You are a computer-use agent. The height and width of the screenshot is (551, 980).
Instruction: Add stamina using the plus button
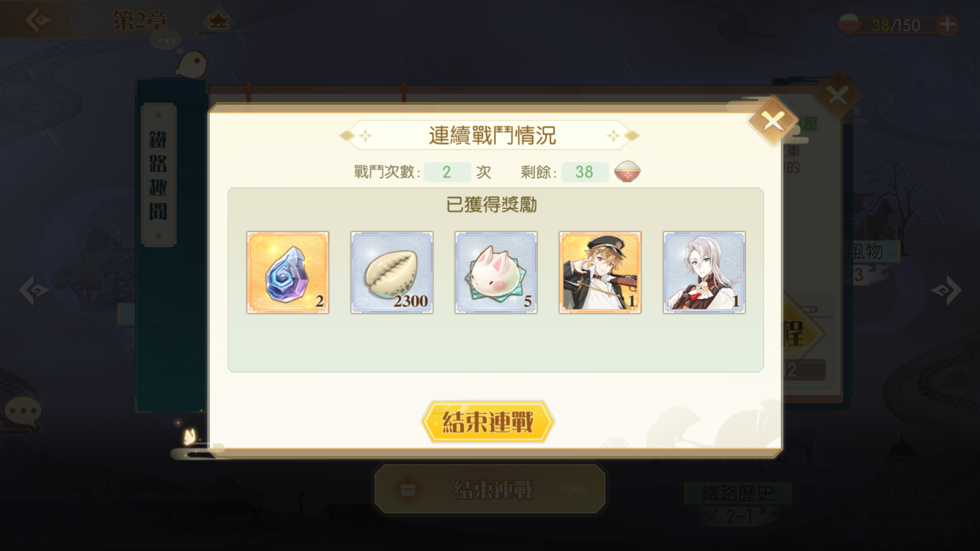pos(947,25)
